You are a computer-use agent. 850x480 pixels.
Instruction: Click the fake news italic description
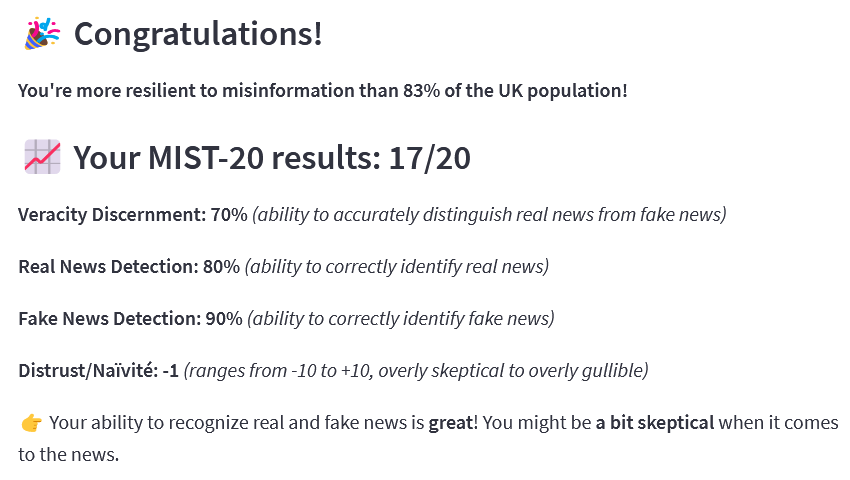click(401, 319)
